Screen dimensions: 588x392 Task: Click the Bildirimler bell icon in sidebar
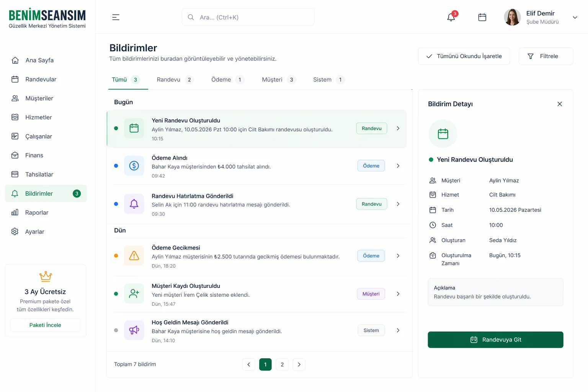(x=15, y=193)
